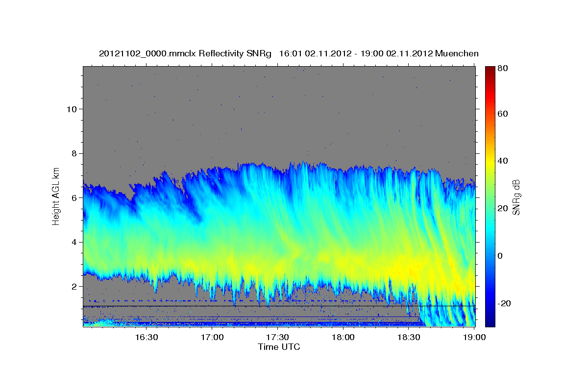
Task: Click the 17:00 time tick label
Action: point(212,337)
